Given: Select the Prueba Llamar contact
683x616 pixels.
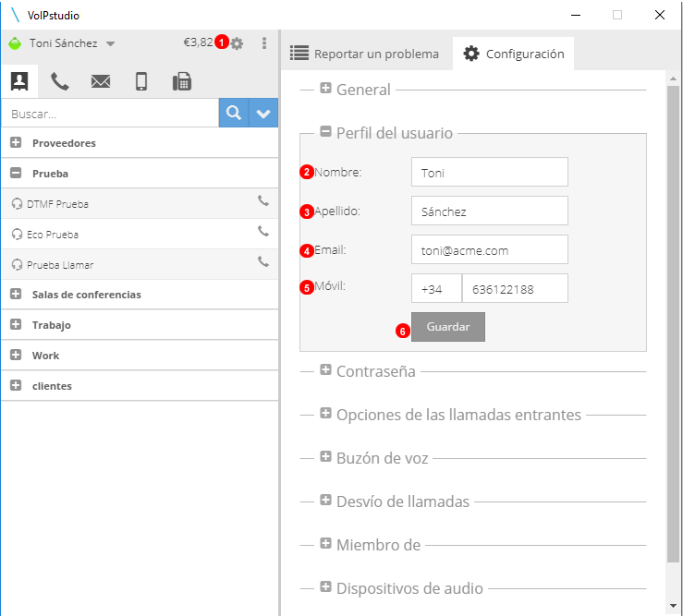Looking at the screenshot, I should click(140, 265).
